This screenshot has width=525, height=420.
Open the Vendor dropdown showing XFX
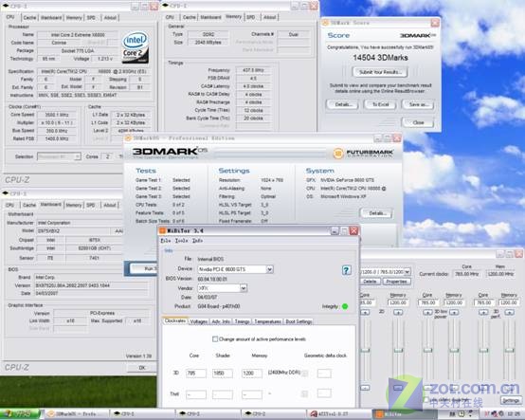(x=244, y=288)
